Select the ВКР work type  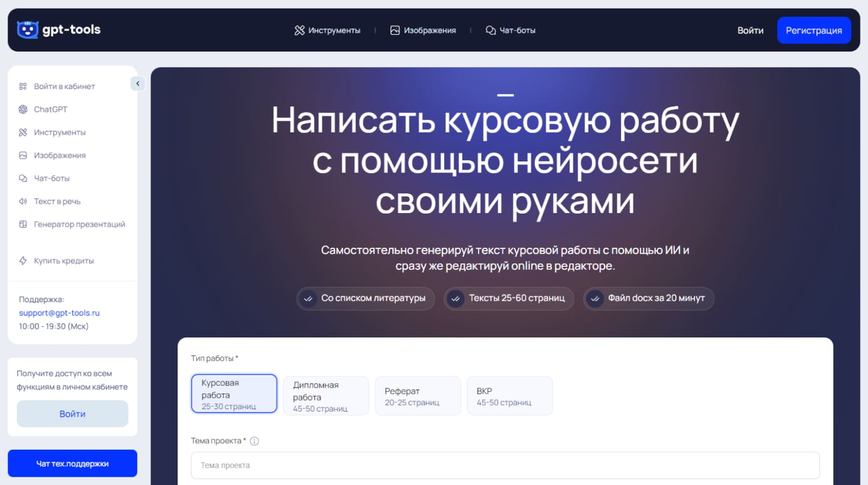pos(509,395)
